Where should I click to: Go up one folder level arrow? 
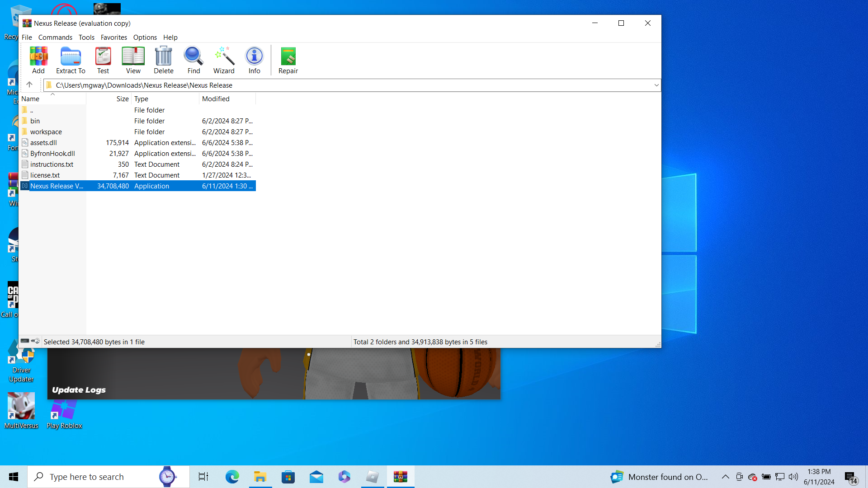tap(29, 85)
